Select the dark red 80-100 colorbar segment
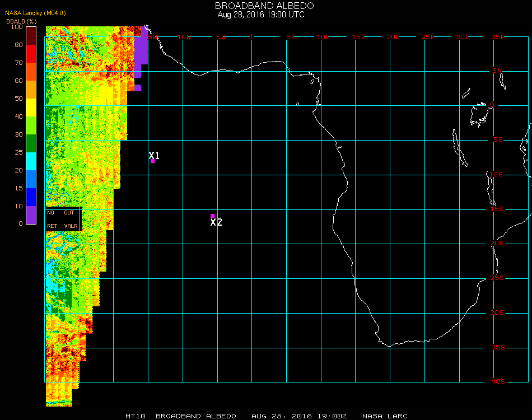The width and height of the screenshot is (532, 420). point(31,36)
